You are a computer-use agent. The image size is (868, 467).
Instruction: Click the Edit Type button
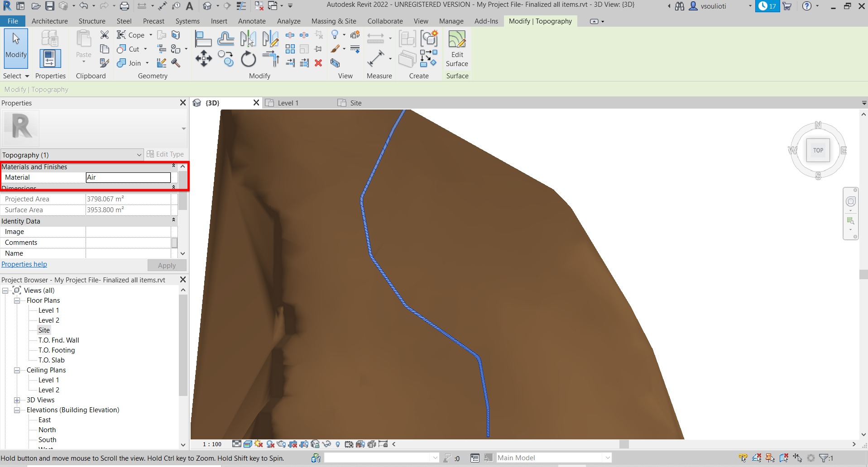pyautogui.click(x=165, y=154)
